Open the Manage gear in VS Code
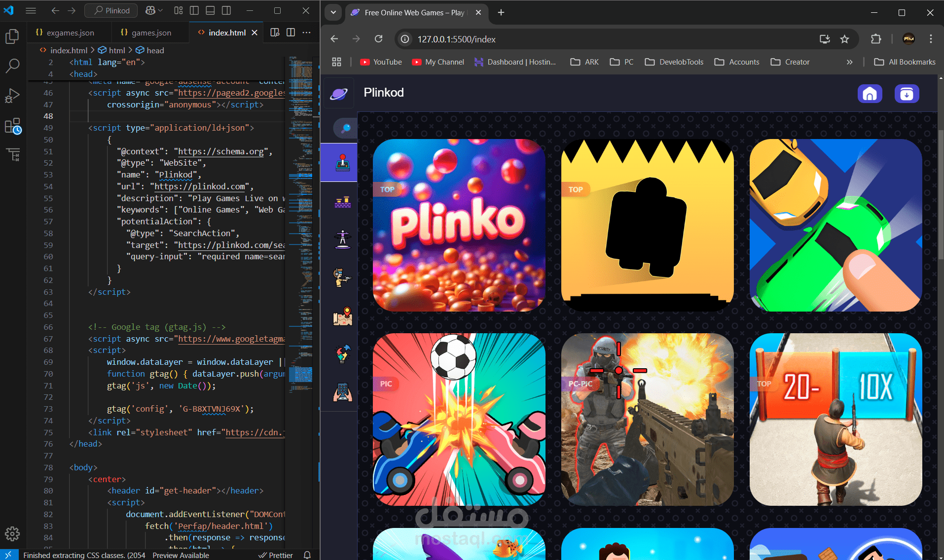Viewport: 944px width, 560px height. pos(12,533)
